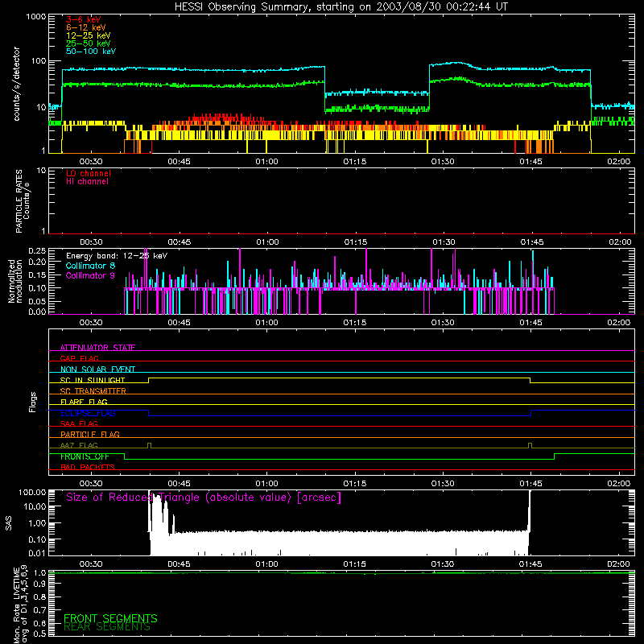Select the 25-50 keV legend label
Viewport: 644px width, 644px height.
(89, 43)
